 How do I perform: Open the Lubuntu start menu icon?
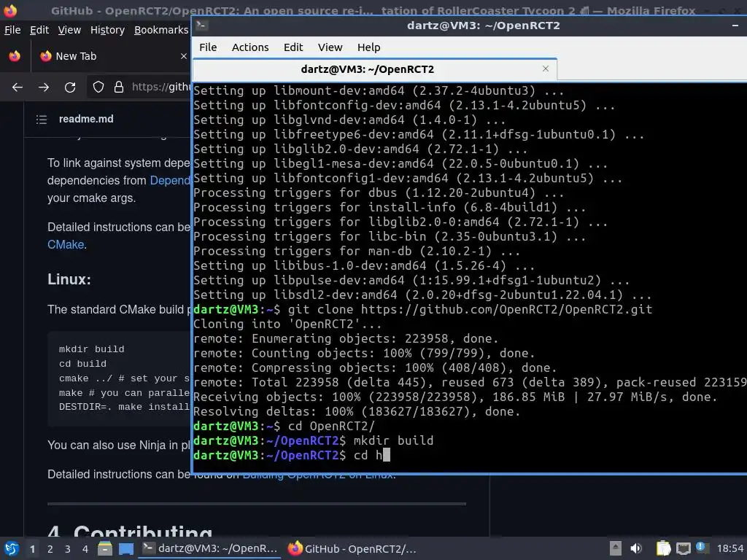[12, 548]
